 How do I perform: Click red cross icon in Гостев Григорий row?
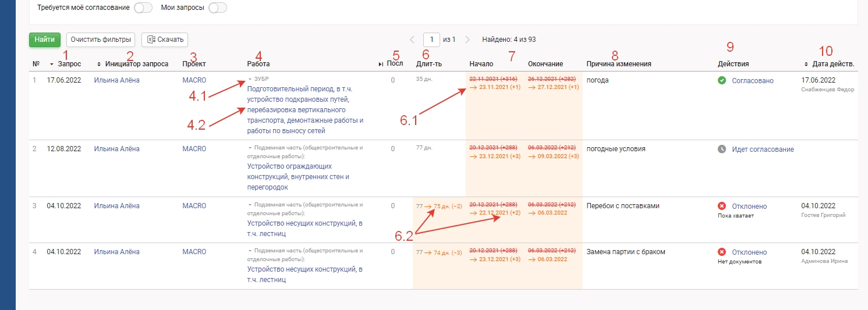click(722, 206)
